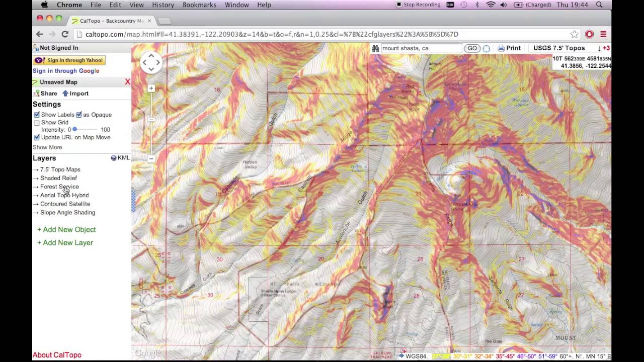
Task: Zoom out with the minus button
Action: point(151,158)
